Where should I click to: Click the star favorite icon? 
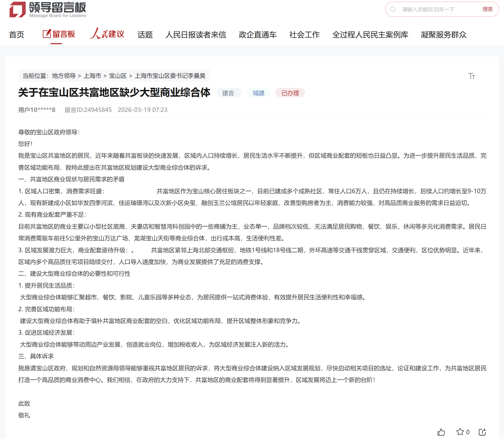460,432
